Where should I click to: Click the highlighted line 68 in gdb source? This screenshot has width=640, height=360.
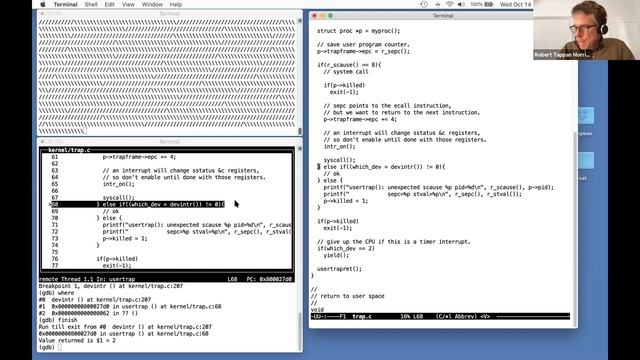(x=138, y=204)
